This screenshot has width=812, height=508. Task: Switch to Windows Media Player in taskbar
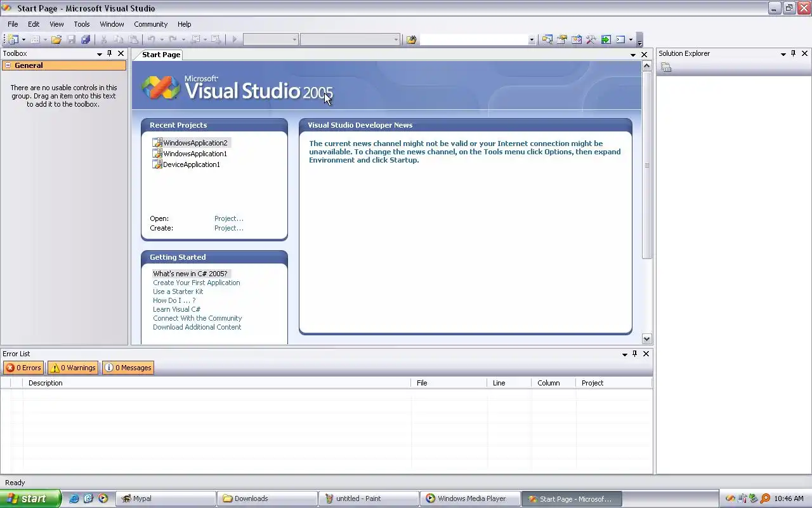(x=470, y=498)
